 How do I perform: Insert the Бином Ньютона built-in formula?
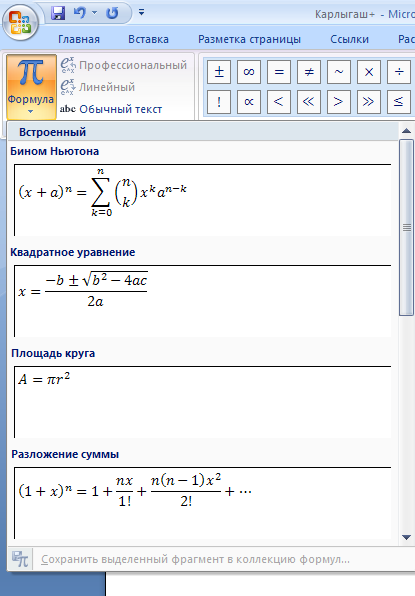click(x=203, y=200)
